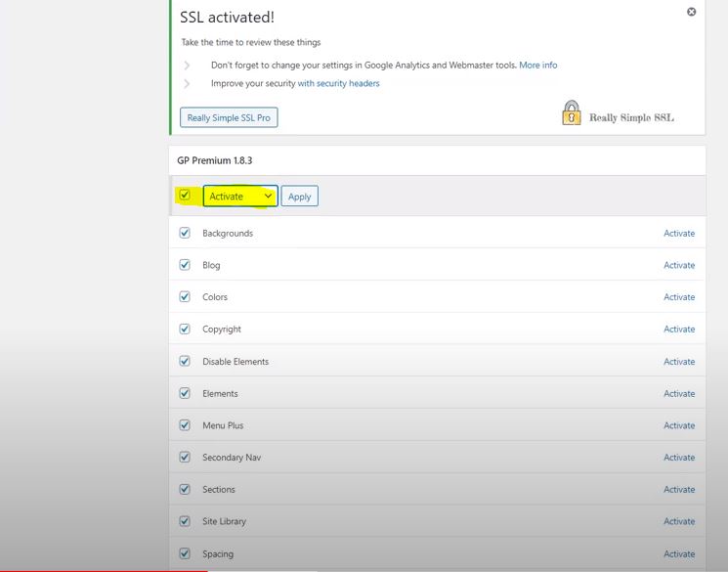The width and height of the screenshot is (728, 572).
Task: Click the Colors module label
Action: [215, 297]
